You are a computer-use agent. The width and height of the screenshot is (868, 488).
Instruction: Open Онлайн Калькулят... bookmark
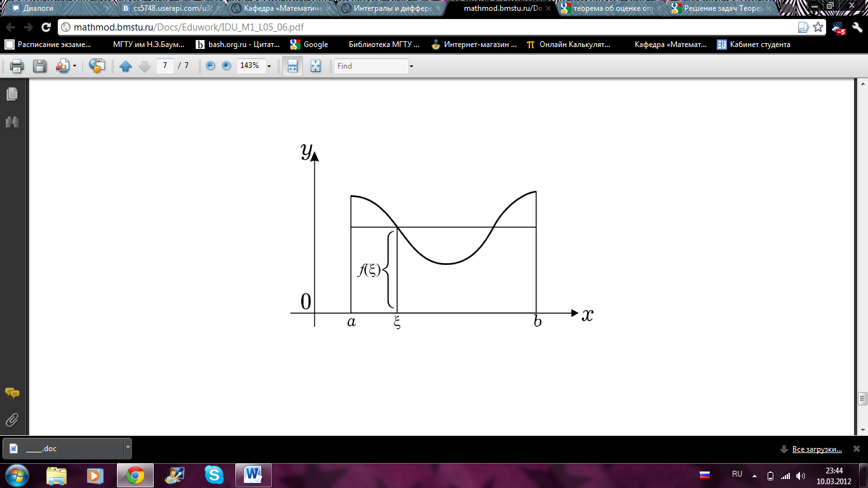pyautogui.click(x=569, y=44)
